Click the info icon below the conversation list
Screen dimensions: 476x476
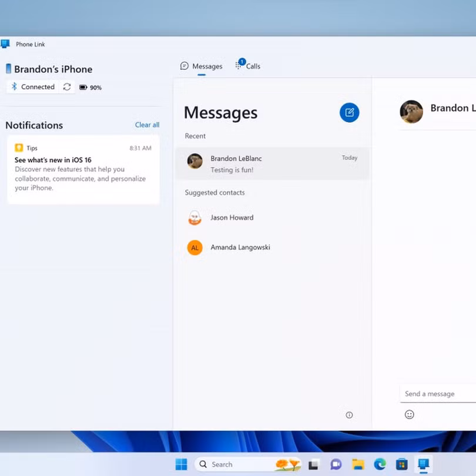(x=349, y=415)
